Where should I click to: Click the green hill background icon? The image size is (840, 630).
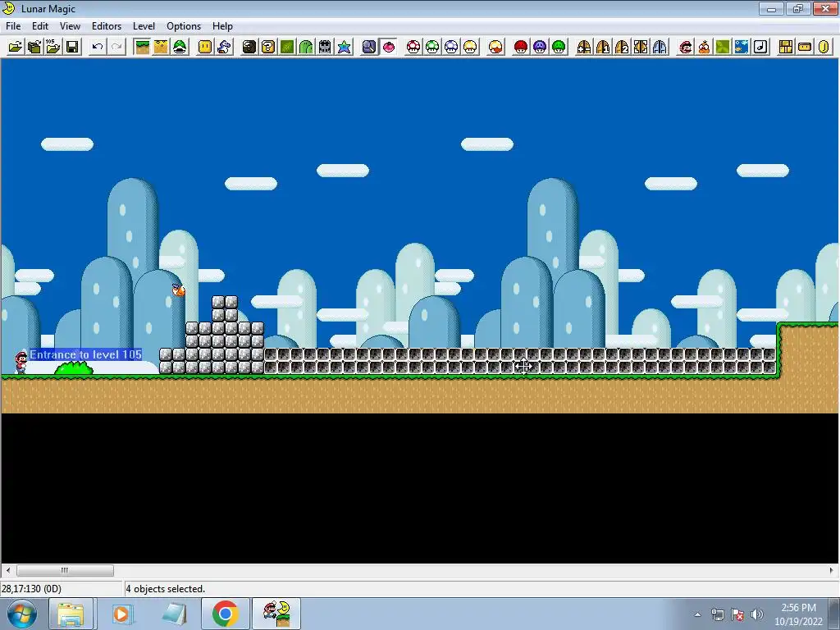[306, 47]
